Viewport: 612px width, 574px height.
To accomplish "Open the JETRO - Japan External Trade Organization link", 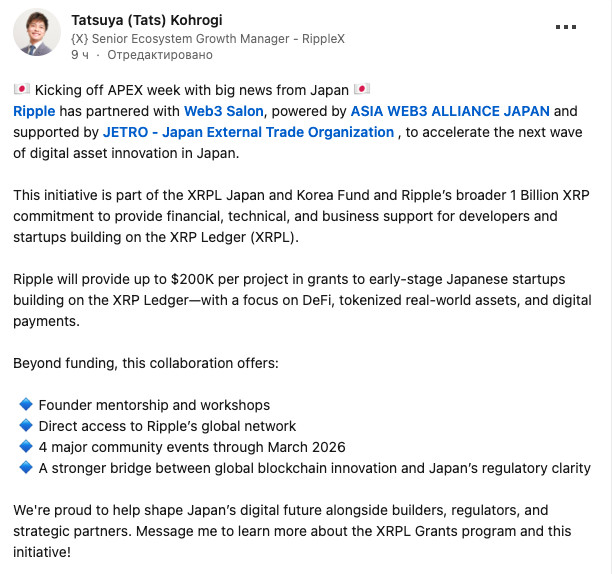I will pyautogui.click(x=248, y=132).
